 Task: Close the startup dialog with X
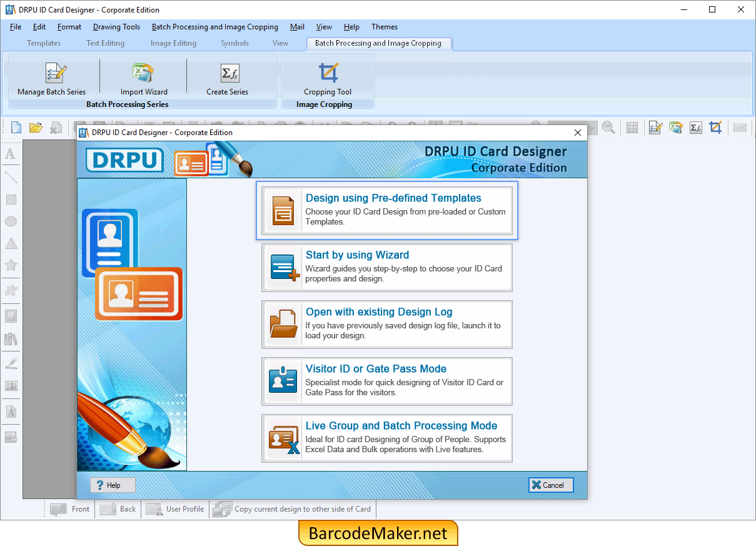577,133
